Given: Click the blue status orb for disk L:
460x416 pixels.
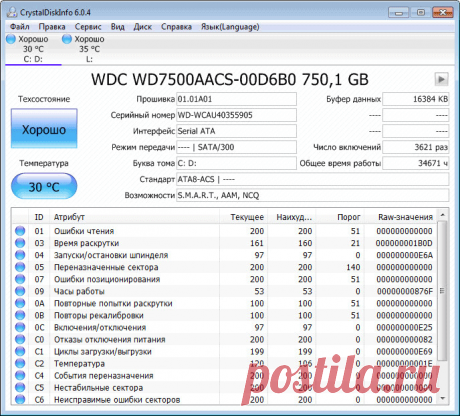Looking at the screenshot, I should coord(67,39).
